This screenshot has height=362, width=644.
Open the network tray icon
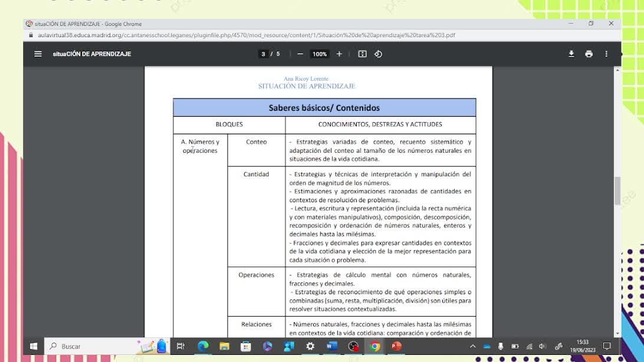pyautogui.click(x=530, y=347)
